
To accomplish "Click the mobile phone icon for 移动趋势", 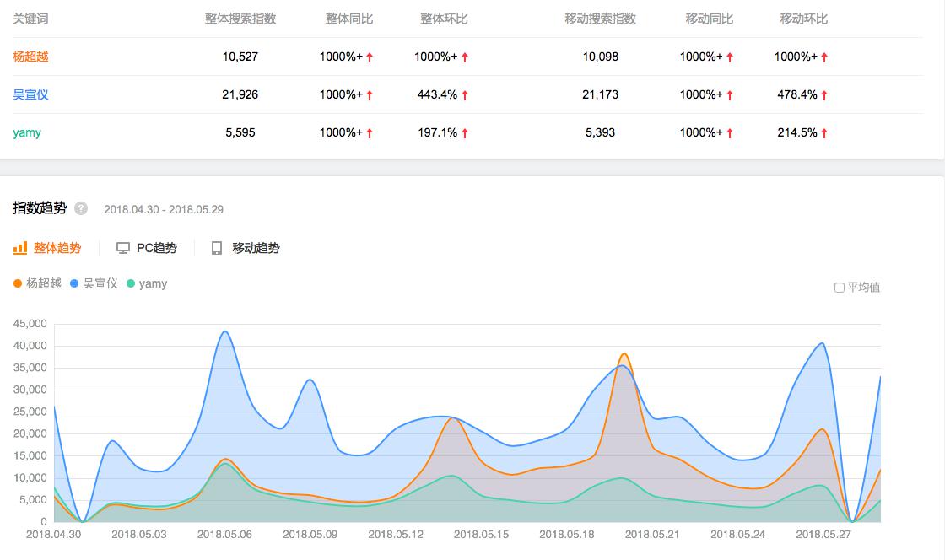I will point(217,248).
